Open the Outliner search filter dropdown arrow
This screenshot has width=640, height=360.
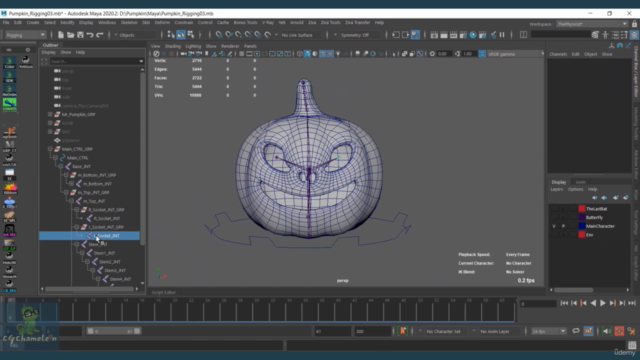tap(141, 61)
